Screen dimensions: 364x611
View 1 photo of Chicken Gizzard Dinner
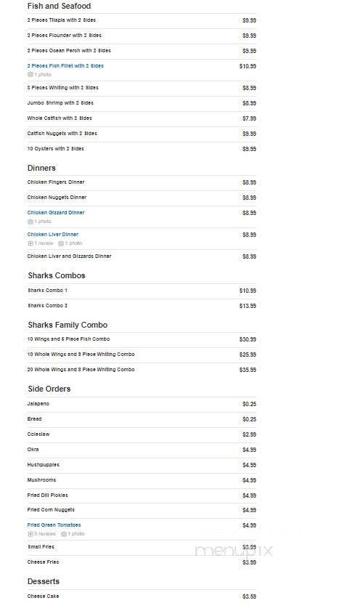43,222
